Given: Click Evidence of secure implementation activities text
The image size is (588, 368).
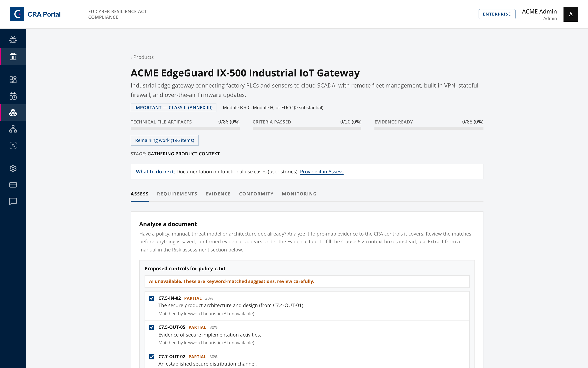Looking at the screenshot, I should (210, 335).
